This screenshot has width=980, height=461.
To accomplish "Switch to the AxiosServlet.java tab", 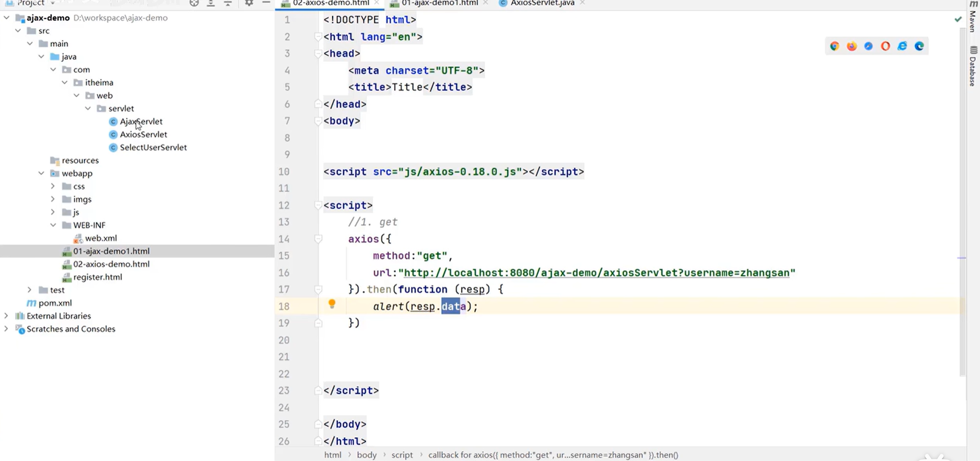I will click(542, 3).
